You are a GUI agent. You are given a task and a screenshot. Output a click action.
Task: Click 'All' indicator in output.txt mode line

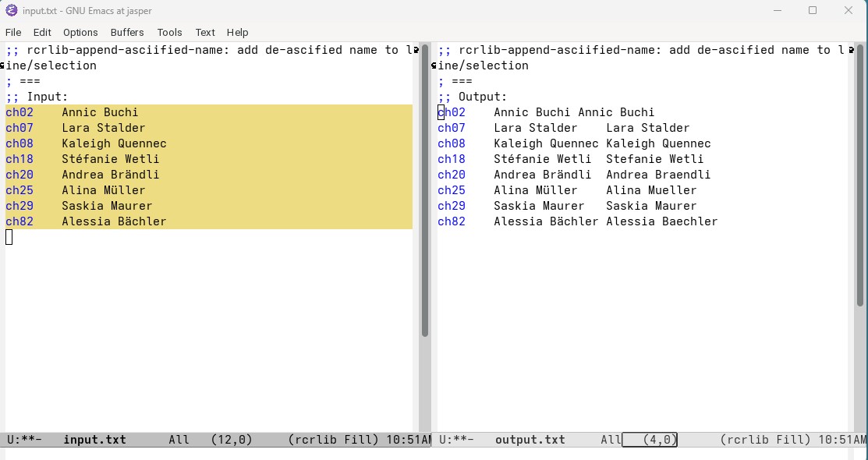point(611,440)
